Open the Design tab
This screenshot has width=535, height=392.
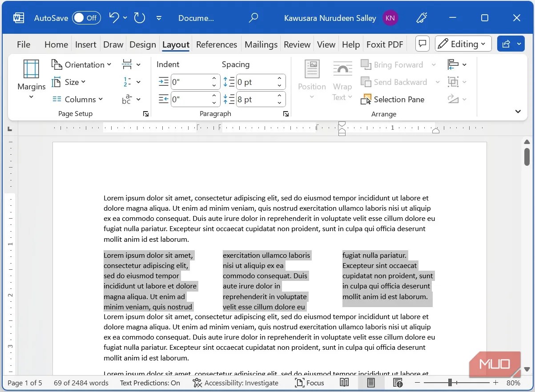143,44
